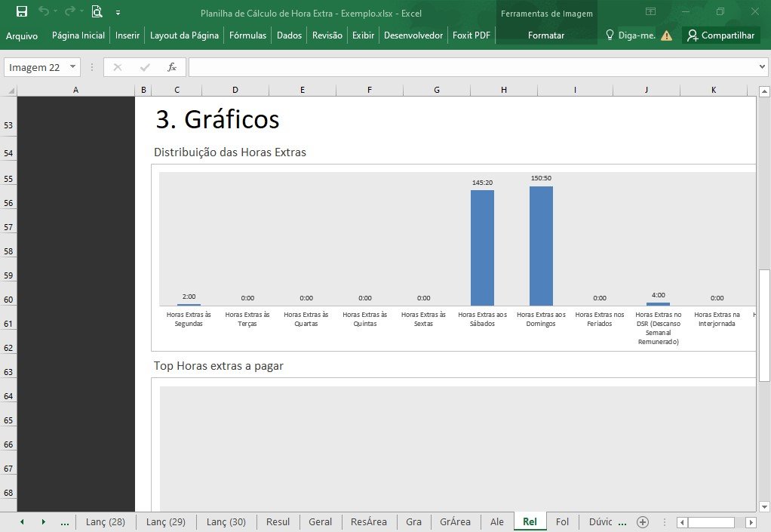Viewport: 771px width, 532px height.
Task: Open the Dúvic sheet tab
Action: pyautogui.click(x=601, y=521)
